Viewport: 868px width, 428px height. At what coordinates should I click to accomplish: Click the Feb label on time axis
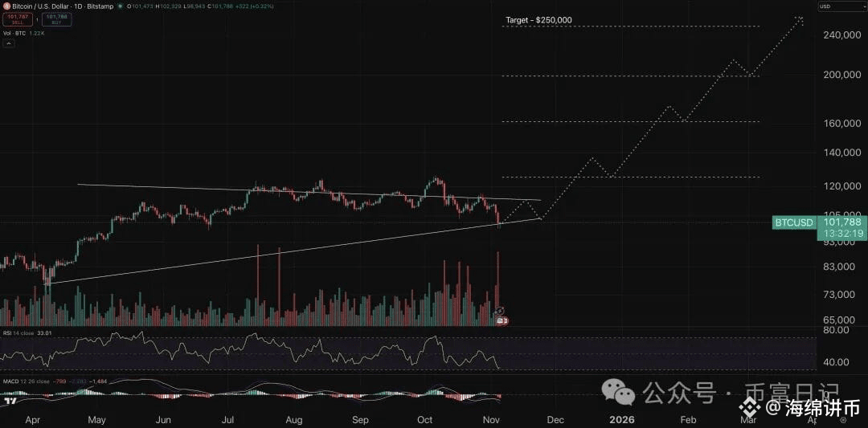[688, 420]
